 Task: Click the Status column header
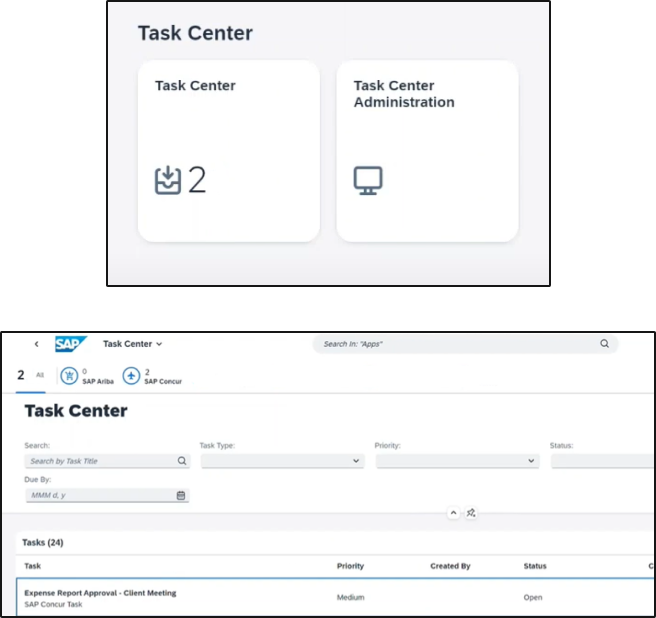tap(535, 566)
